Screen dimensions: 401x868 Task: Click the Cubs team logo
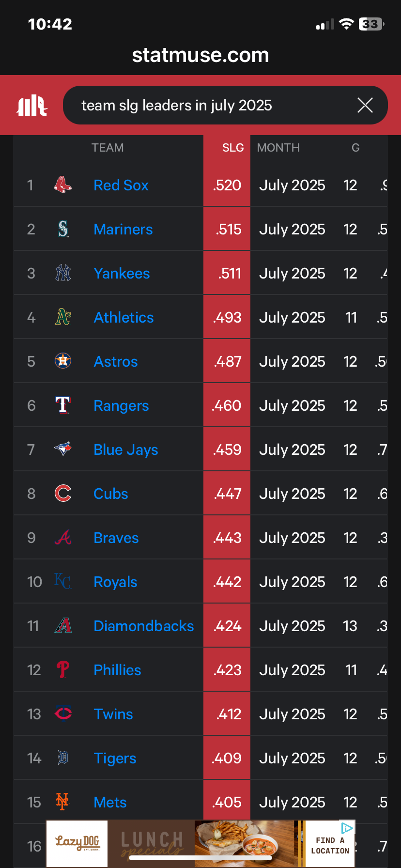[63, 494]
